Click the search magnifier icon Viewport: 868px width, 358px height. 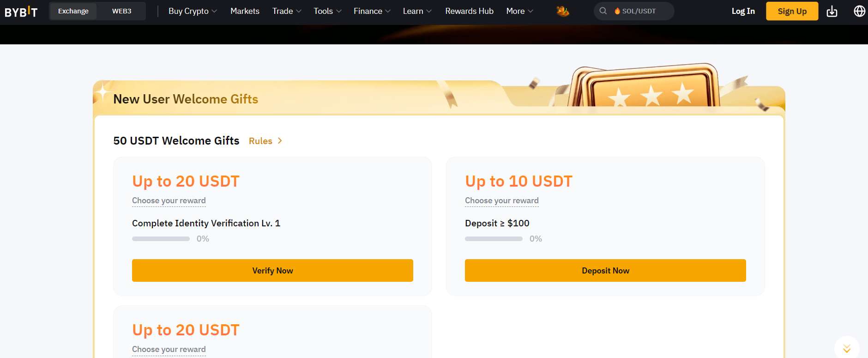tap(603, 11)
